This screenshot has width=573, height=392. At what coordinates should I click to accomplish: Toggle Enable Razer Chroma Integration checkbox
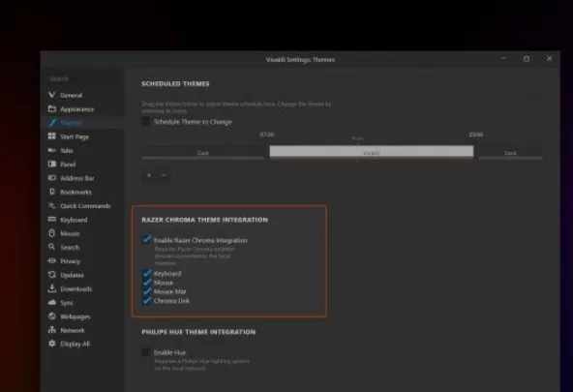click(146, 240)
